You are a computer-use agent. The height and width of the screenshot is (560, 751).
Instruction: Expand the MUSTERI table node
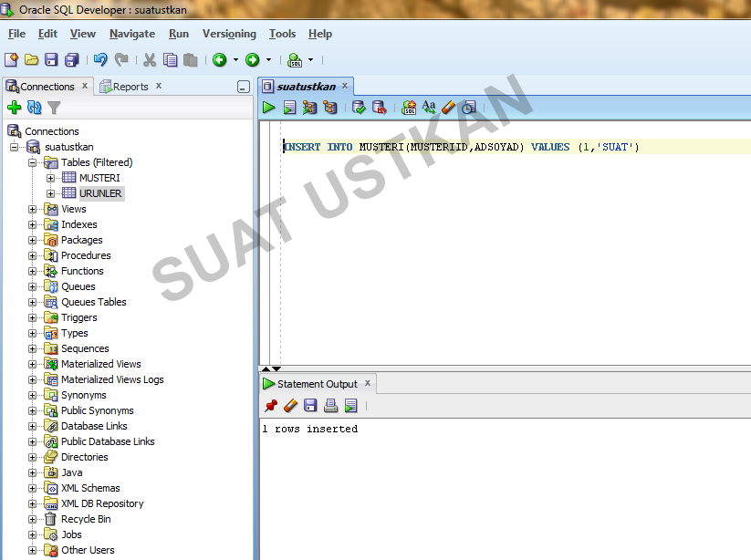tap(50, 178)
